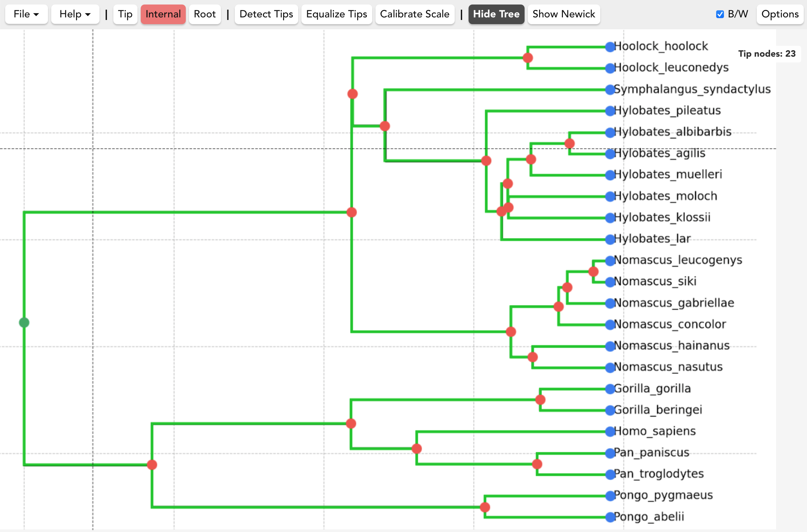Click the Symphalangus_syndactylus label
The width and height of the screenshot is (807, 532).
pos(692,89)
